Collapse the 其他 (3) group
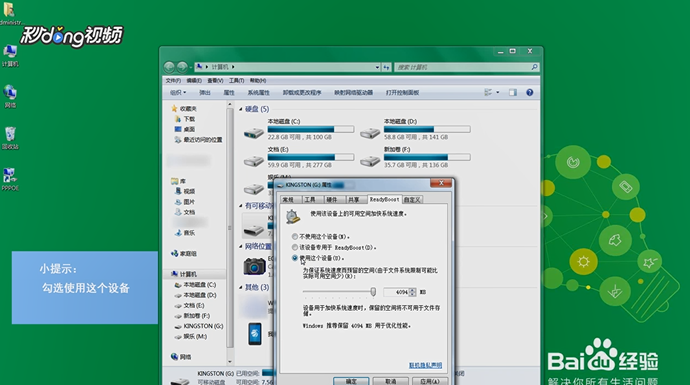Viewport: 690px width, 385px height. [x=241, y=287]
